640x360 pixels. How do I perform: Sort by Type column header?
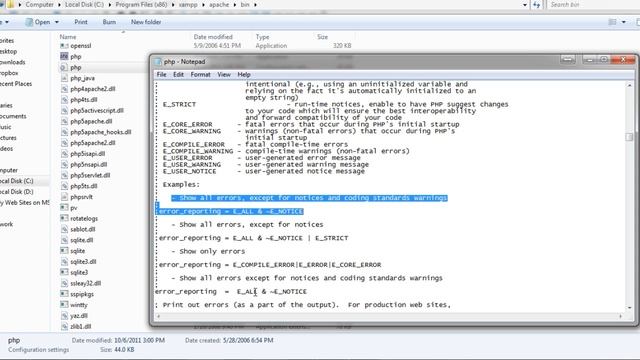pyautogui.click(x=262, y=37)
